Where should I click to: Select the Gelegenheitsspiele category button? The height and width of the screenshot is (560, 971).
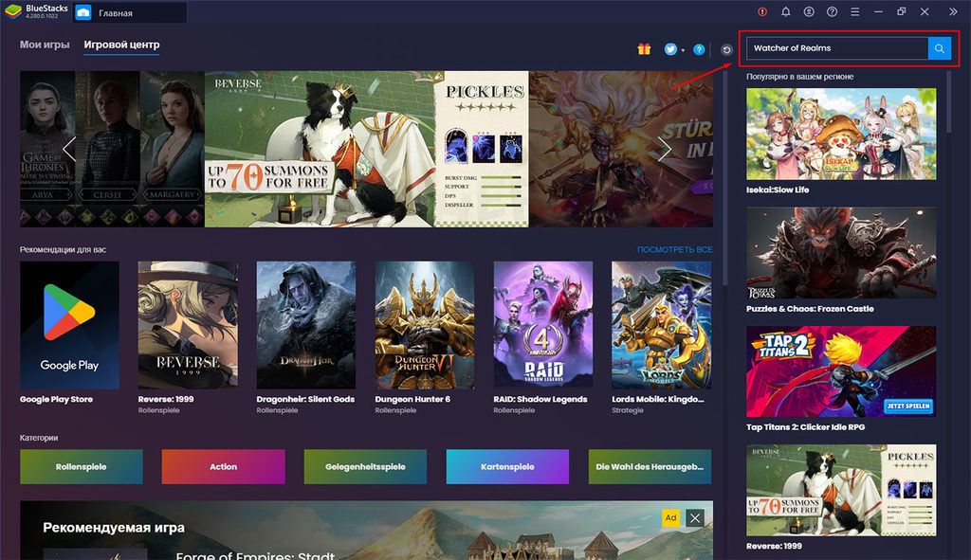(365, 466)
